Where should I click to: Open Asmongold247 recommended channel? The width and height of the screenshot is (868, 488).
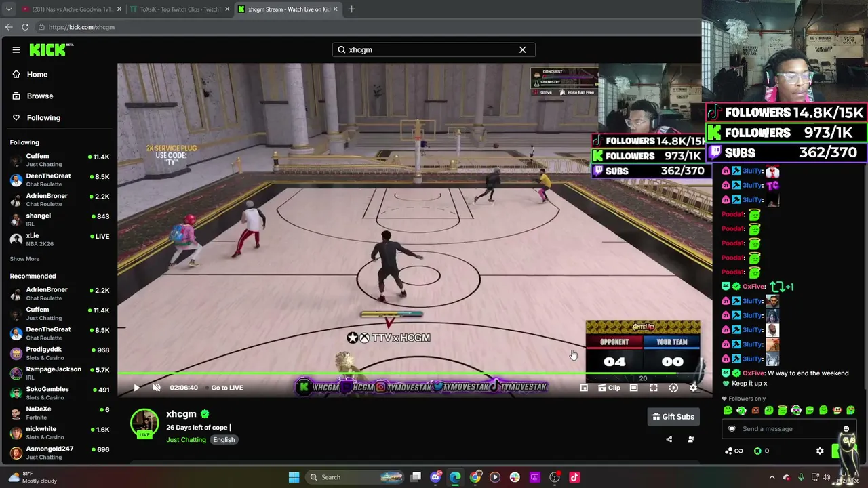60,453
